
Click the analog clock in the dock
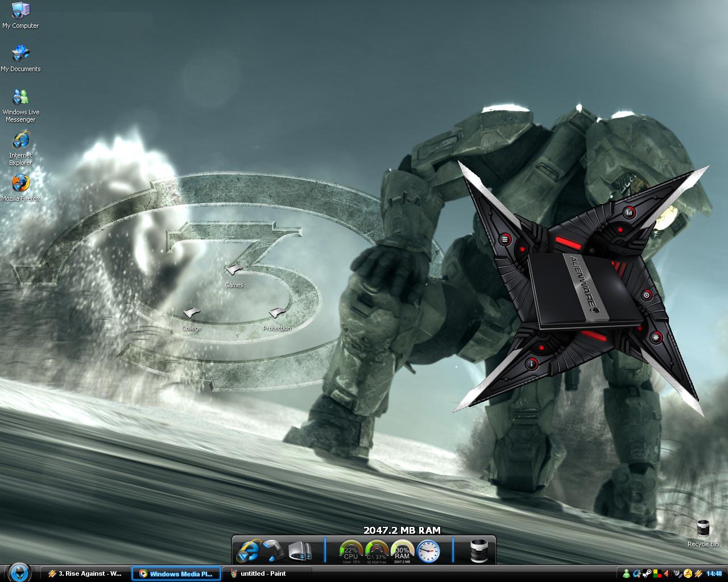pyautogui.click(x=428, y=551)
